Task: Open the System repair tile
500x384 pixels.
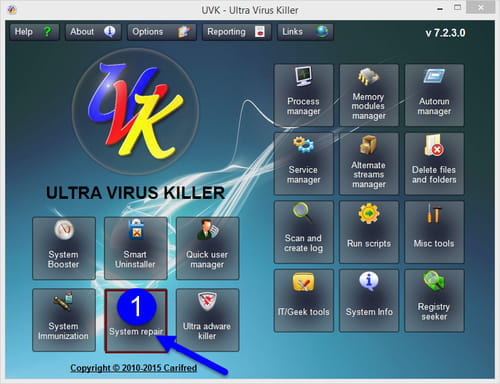Action: click(135, 320)
